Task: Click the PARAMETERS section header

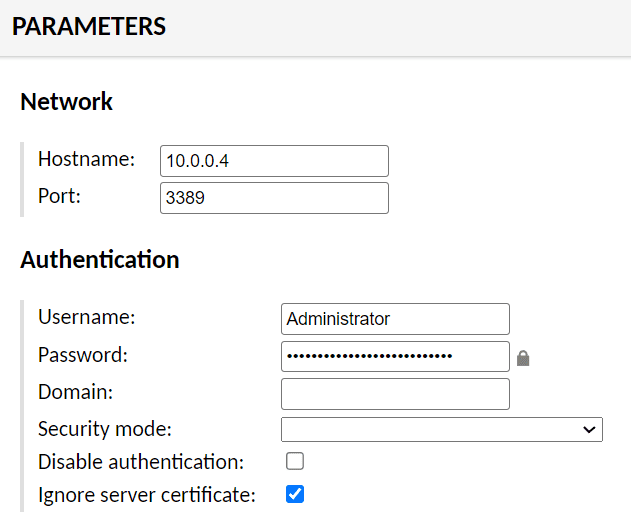Action: (x=89, y=27)
